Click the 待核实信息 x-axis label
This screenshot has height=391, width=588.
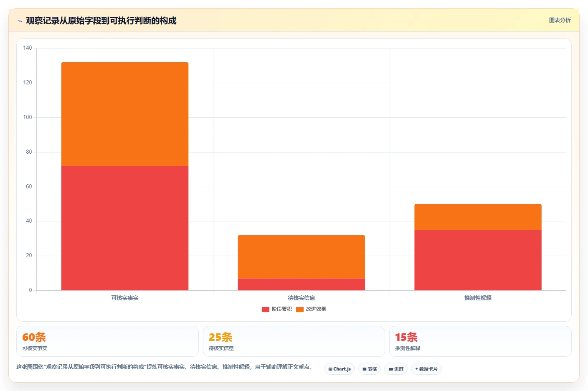[x=302, y=298]
